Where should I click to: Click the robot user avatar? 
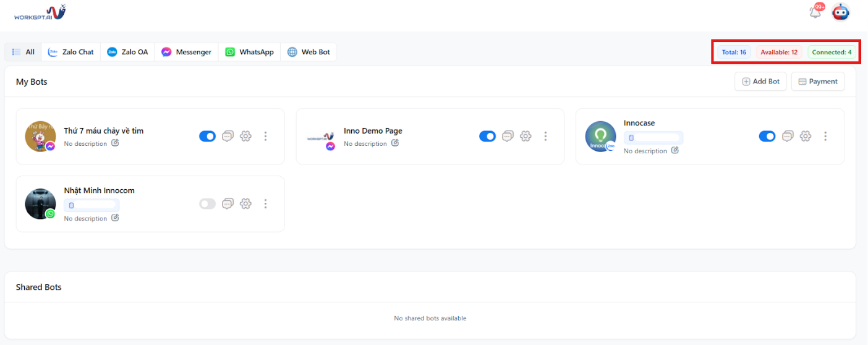[x=840, y=12]
